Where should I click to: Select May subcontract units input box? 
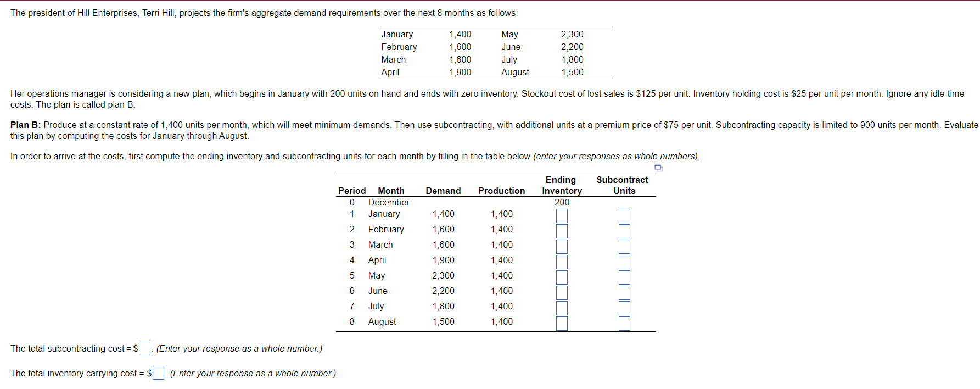[x=624, y=277]
